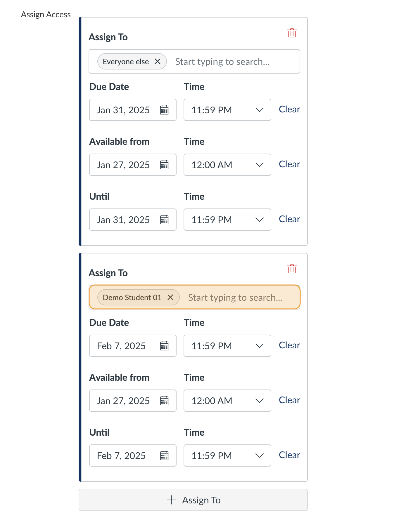Open calendar for Jan 27 Available from date
Image resolution: width=418 pixels, height=532 pixels.
(x=165, y=165)
